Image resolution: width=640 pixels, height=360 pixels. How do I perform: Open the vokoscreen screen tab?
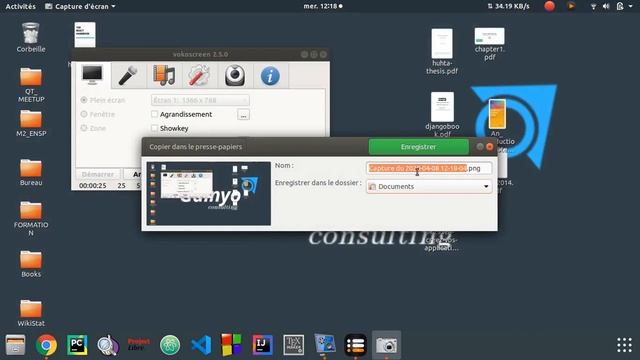92,76
